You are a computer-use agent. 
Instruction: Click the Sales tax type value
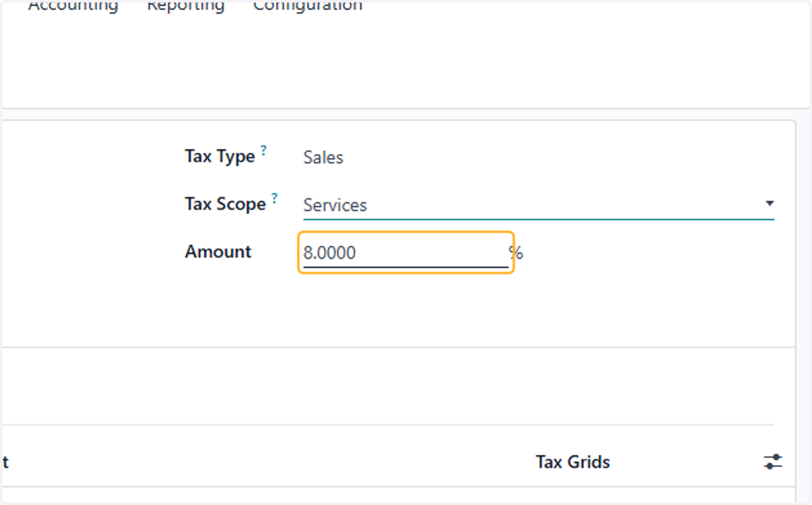click(x=323, y=158)
